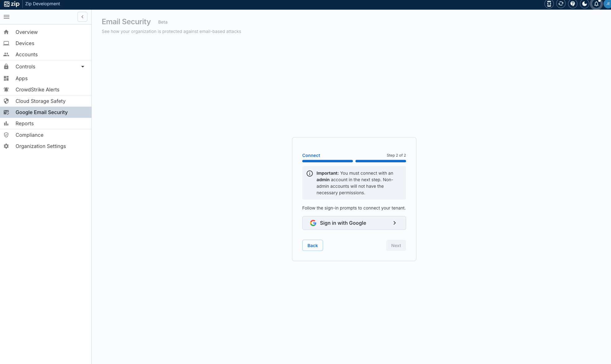Open the JE user avatar menu
This screenshot has height=364, width=611.
[x=608, y=4]
